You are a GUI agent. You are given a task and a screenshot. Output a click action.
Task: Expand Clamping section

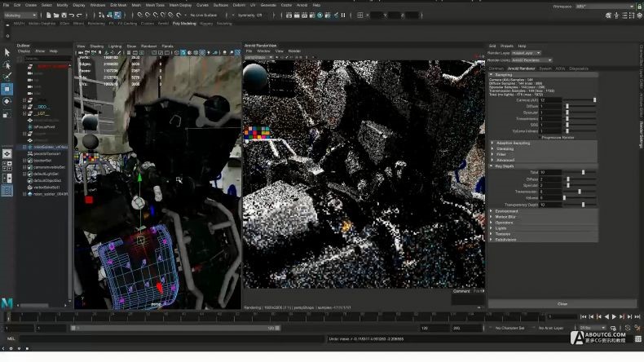pos(493,148)
